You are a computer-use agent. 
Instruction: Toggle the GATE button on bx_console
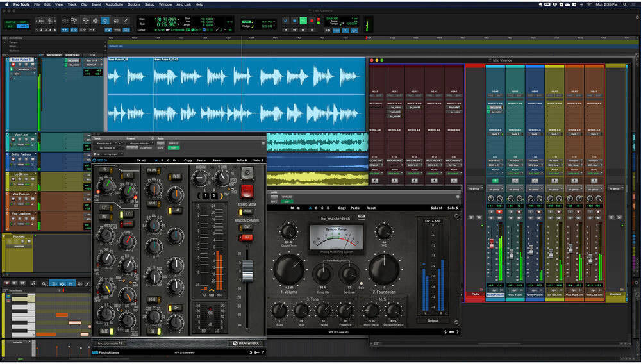tap(105, 331)
